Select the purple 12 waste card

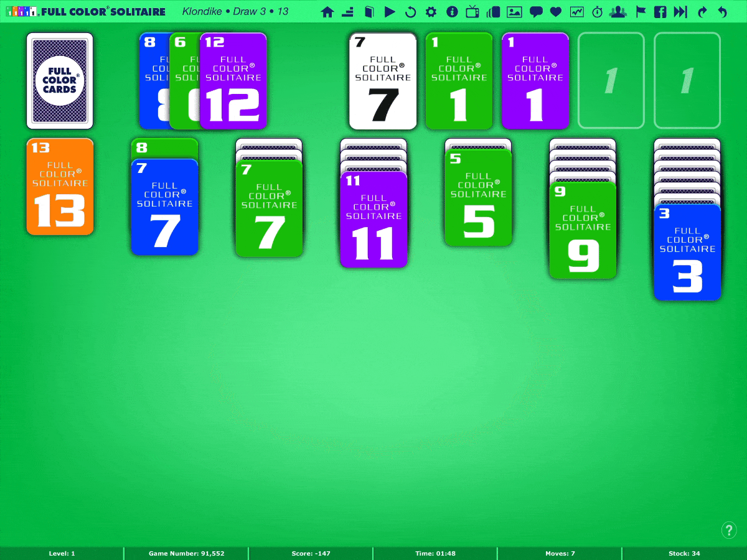point(233,81)
